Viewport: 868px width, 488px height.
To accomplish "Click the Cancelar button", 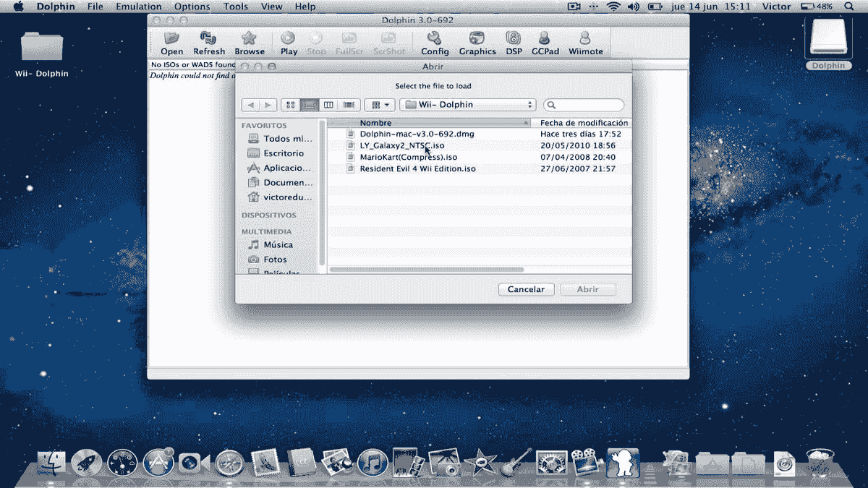I will (x=526, y=288).
